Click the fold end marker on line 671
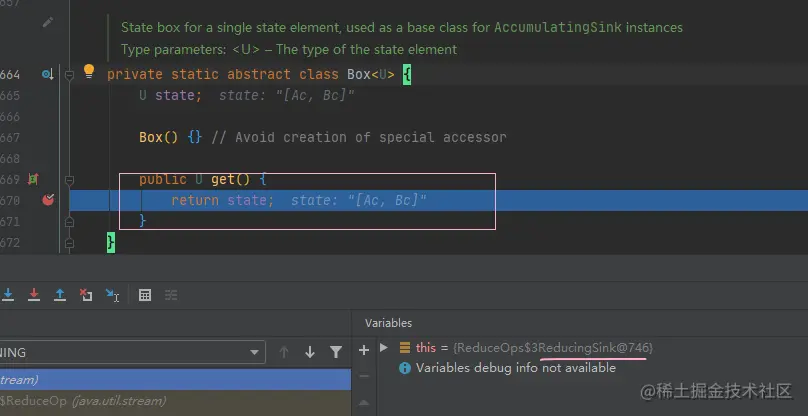 click(69, 222)
